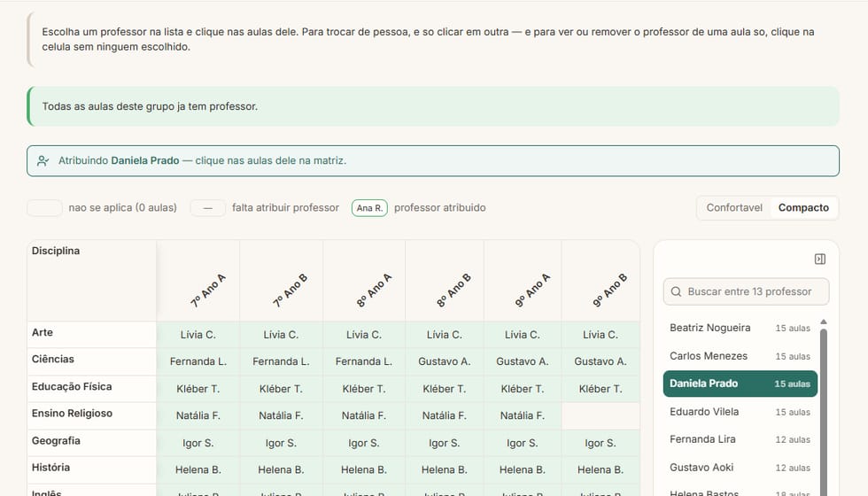Click the empty nao se aplica legend chip
Image resolution: width=868 pixels, height=496 pixels.
[44, 208]
